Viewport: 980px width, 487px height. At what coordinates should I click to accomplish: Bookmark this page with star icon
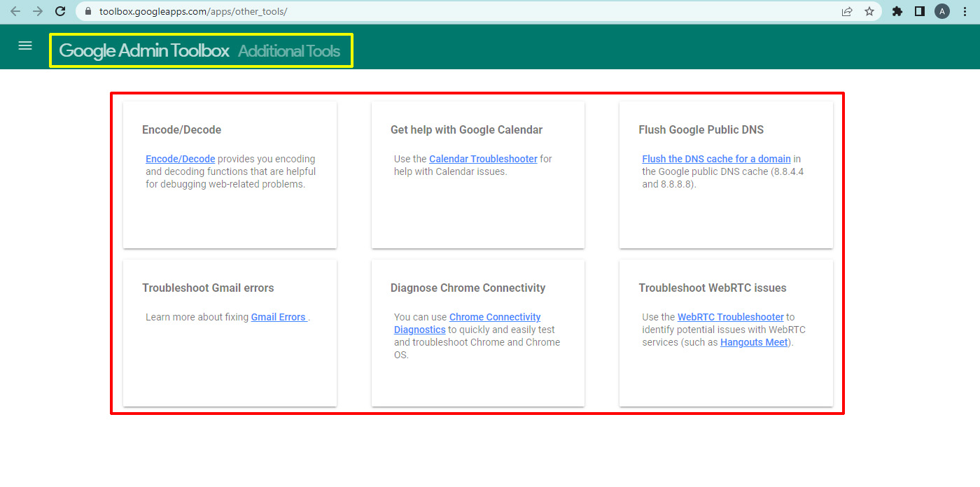coord(869,11)
